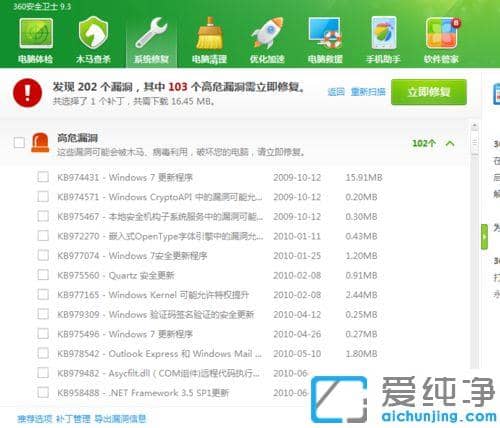This screenshot has height=428, width=500.
Task: Open 推荐选项 link at bottom
Action: (35, 419)
